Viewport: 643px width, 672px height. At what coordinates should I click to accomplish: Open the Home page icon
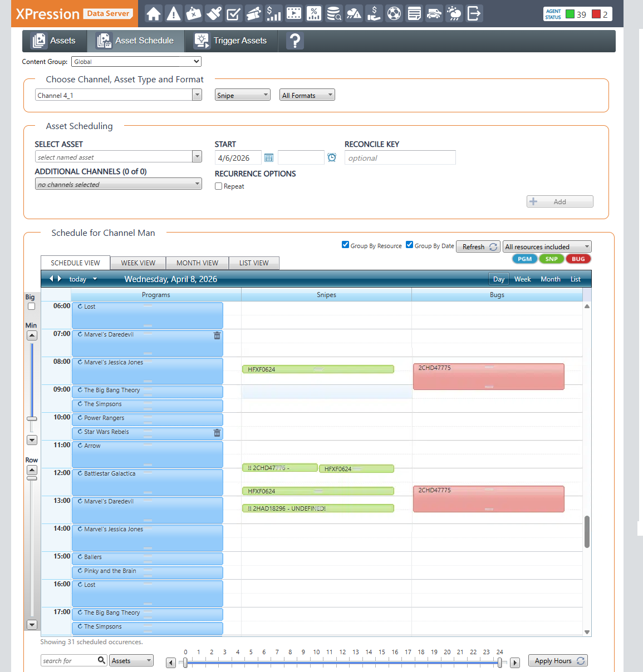154,13
